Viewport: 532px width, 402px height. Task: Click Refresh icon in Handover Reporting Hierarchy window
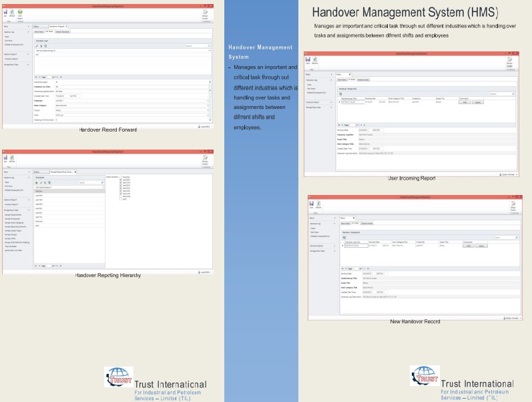[x=13, y=160]
